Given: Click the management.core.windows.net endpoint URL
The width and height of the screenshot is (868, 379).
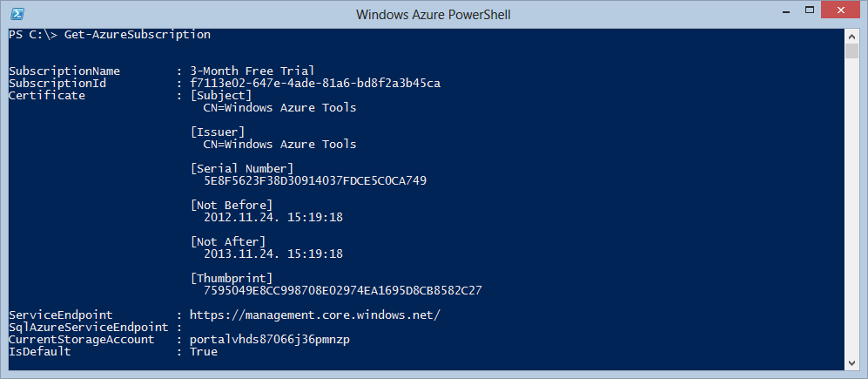Looking at the screenshot, I should coord(315,315).
